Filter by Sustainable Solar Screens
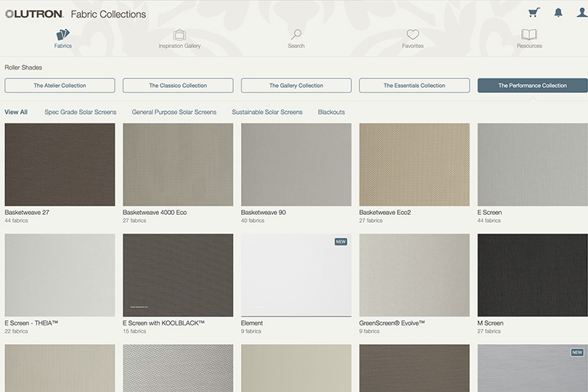Screen dimensions: 588x392 (x=267, y=113)
